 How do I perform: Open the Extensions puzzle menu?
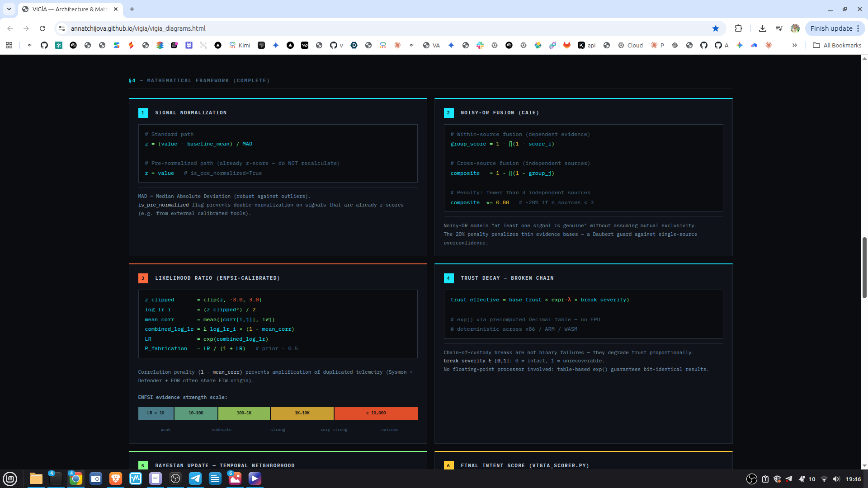[x=739, y=28]
